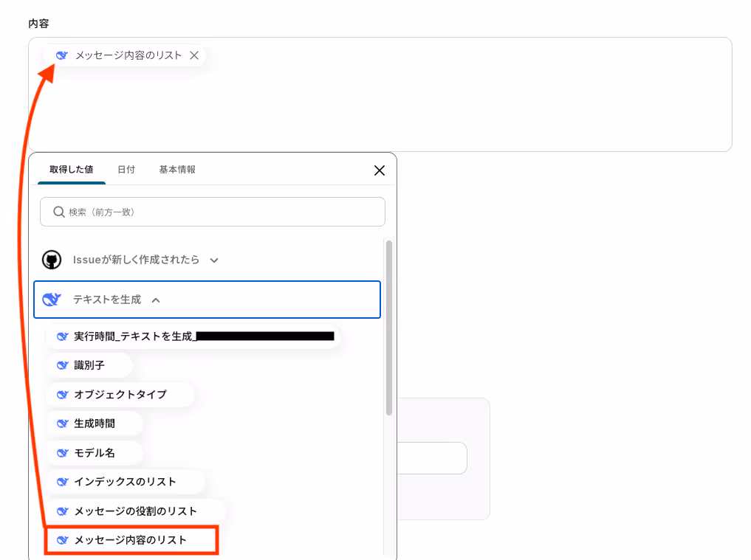Select the 識別子 value
The height and width of the screenshot is (560, 751).
(x=89, y=365)
